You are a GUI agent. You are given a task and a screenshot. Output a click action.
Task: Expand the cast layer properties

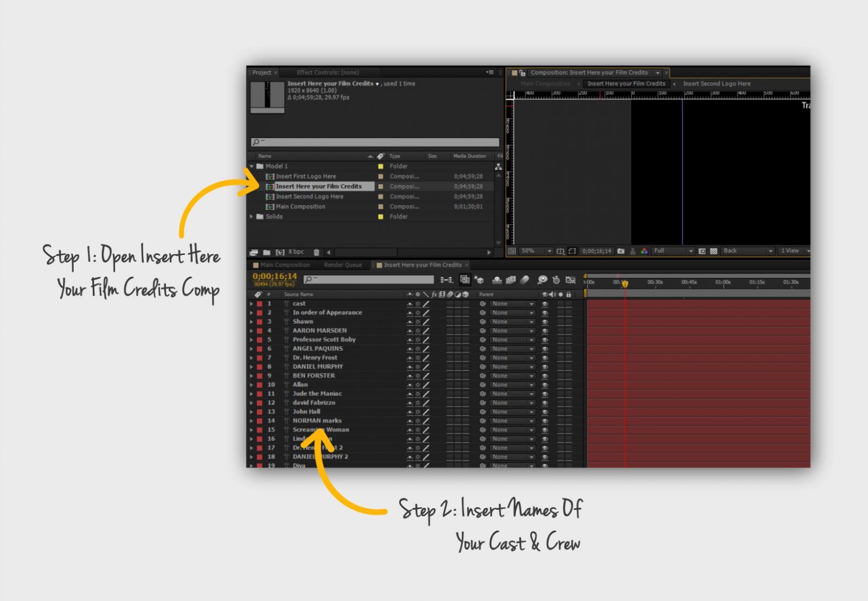pyautogui.click(x=252, y=304)
